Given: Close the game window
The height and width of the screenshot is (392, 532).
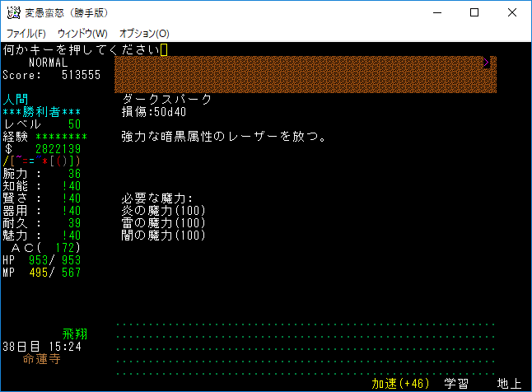Looking at the screenshot, I should 511,13.
